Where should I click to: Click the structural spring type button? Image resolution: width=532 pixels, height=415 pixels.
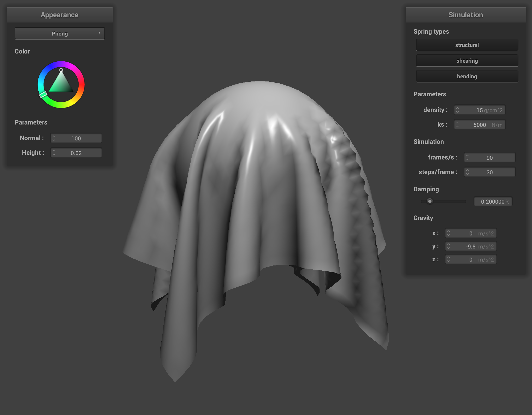point(466,45)
